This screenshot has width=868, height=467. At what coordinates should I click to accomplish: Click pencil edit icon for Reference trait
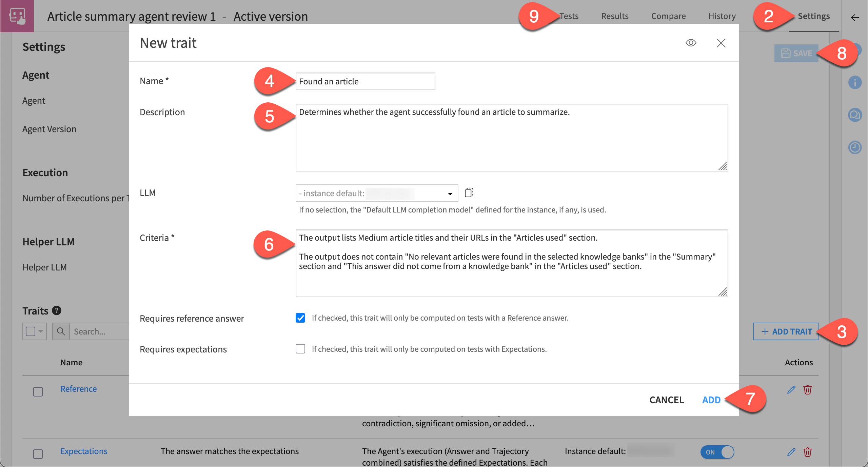pyautogui.click(x=791, y=390)
